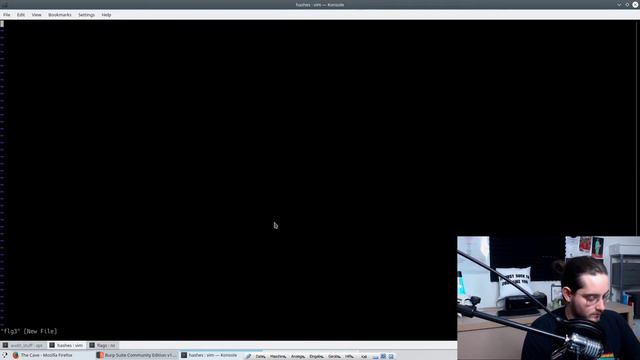Open the Edit menu
640x360 pixels.
tap(21, 15)
